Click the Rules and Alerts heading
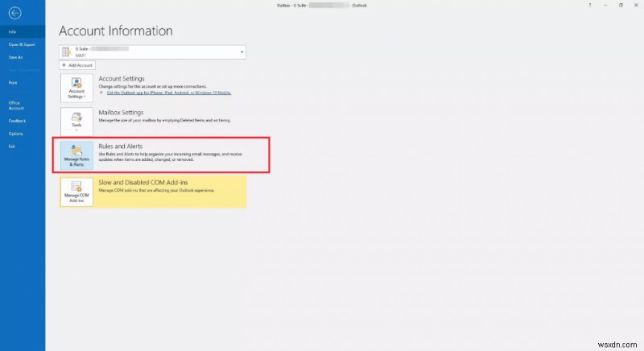 [x=120, y=147]
